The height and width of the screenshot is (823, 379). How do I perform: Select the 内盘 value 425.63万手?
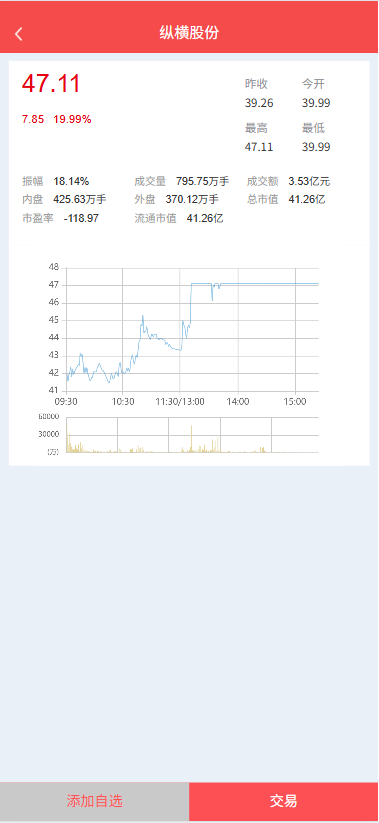(80, 199)
